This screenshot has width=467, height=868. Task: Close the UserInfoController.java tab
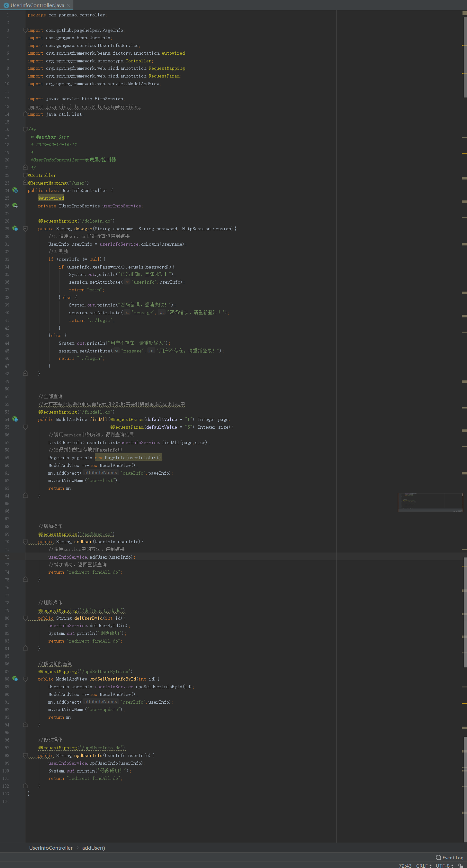(68, 5)
